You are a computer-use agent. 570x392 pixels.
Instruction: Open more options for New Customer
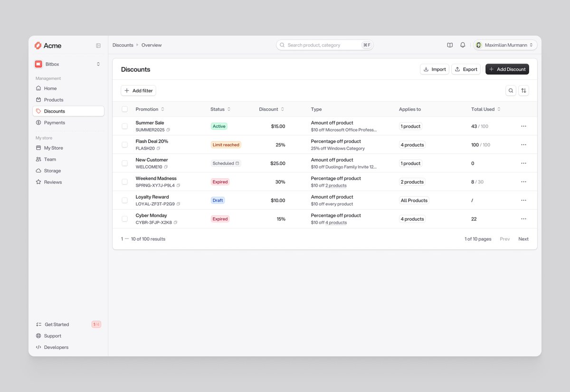coord(523,163)
